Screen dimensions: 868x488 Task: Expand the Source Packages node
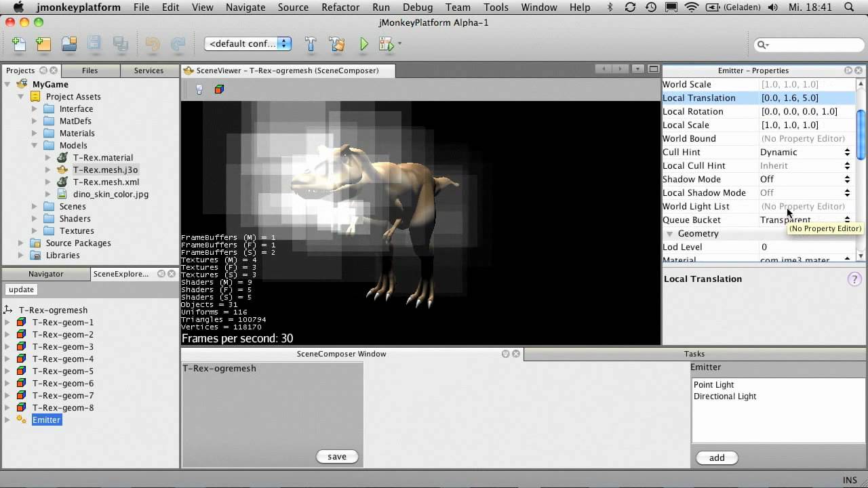[21, 243]
